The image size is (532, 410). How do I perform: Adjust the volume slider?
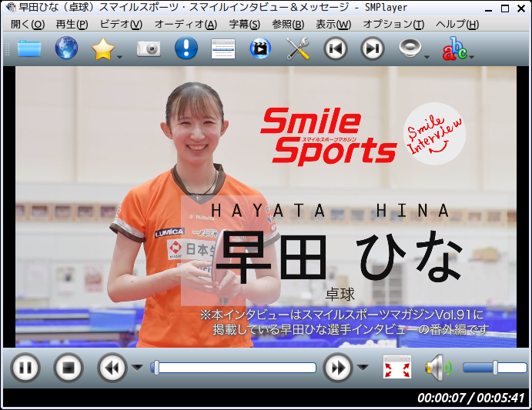[495, 368]
